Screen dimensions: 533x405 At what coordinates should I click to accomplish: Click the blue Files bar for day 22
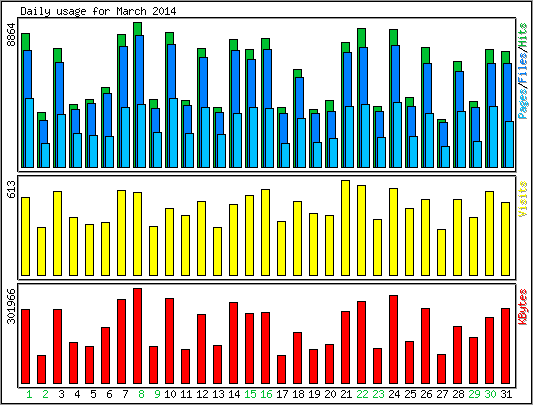coord(363,76)
